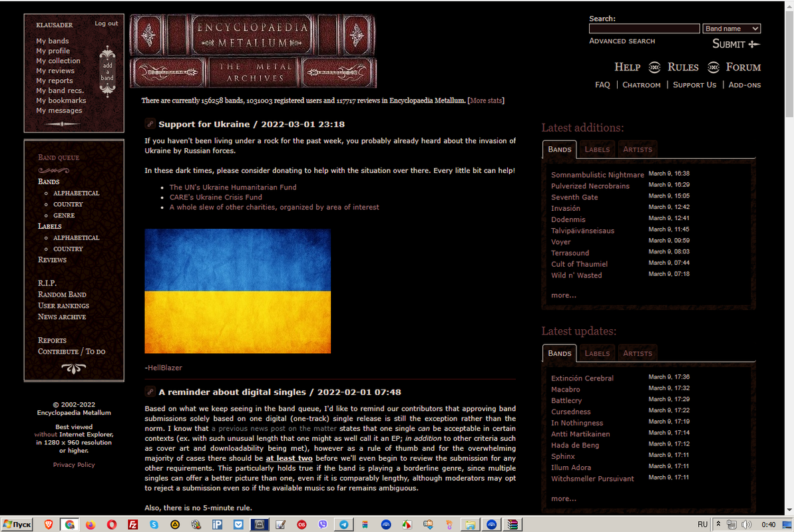
Task: Open the News Archive
Action: [62, 317]
